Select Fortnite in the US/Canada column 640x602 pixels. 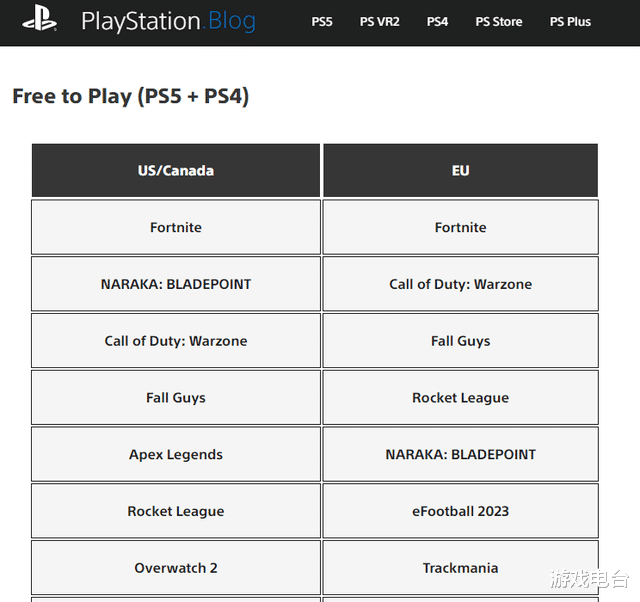pos(176,227)
